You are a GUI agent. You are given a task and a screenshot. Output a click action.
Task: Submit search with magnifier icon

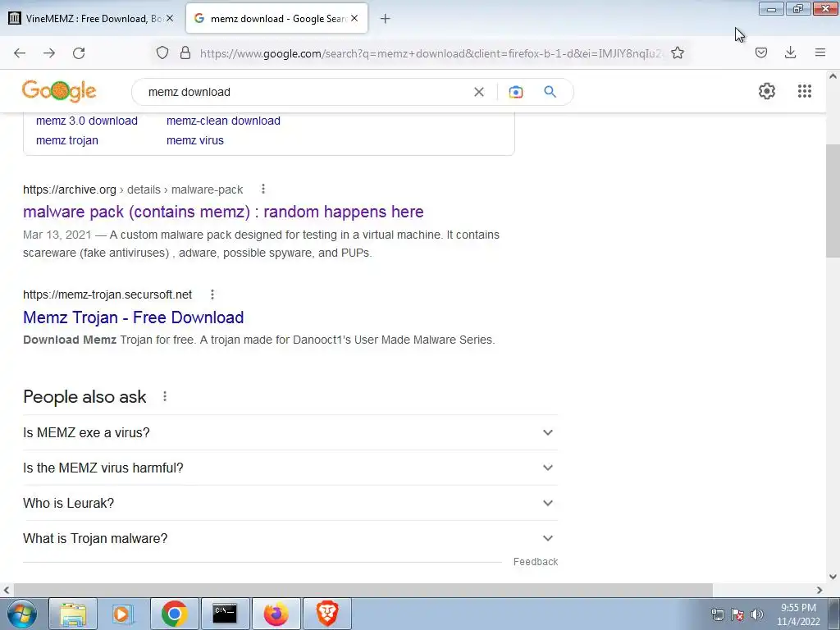point(550,92)
